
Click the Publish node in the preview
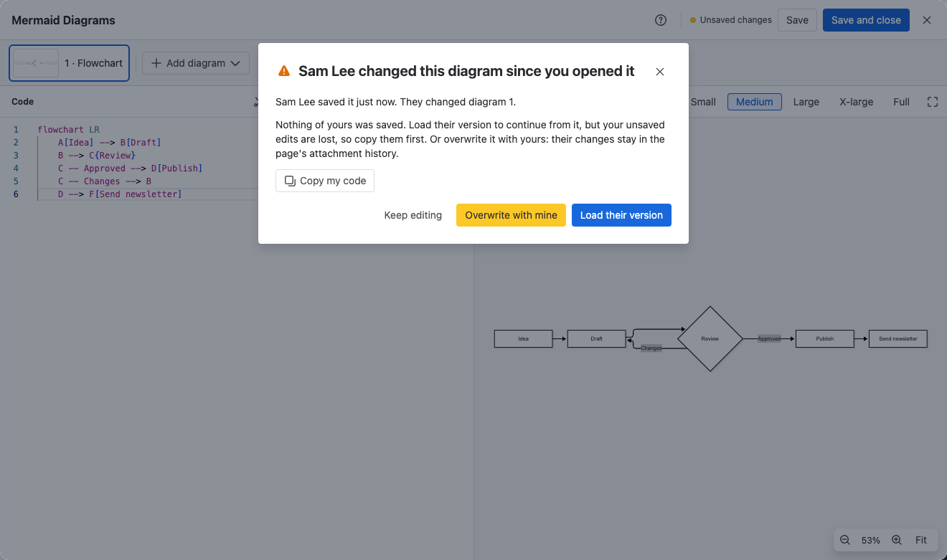825,338
